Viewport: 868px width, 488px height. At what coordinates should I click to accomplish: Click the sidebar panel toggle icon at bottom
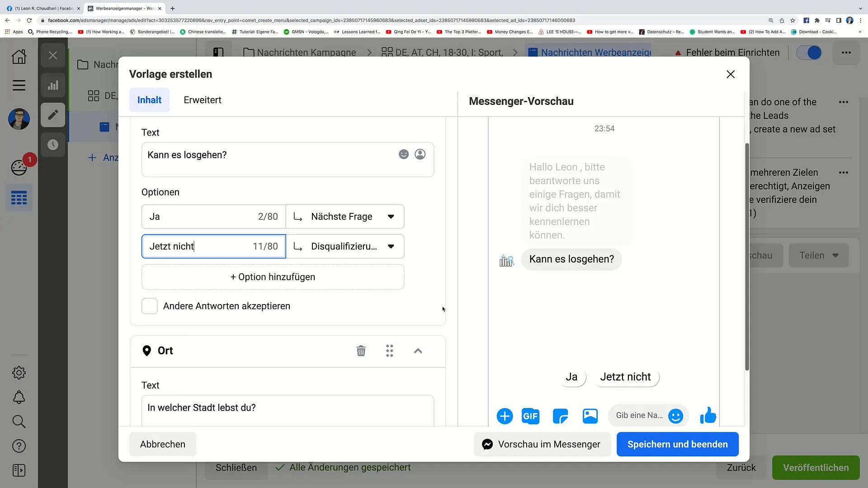click(x=19, y=470)
